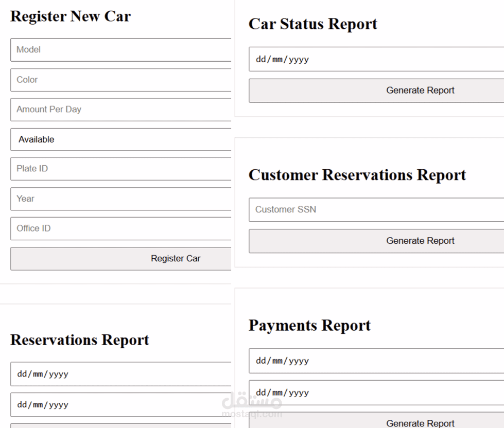Select the Color input field
The image size is (504, 428).
coord(120,80)
